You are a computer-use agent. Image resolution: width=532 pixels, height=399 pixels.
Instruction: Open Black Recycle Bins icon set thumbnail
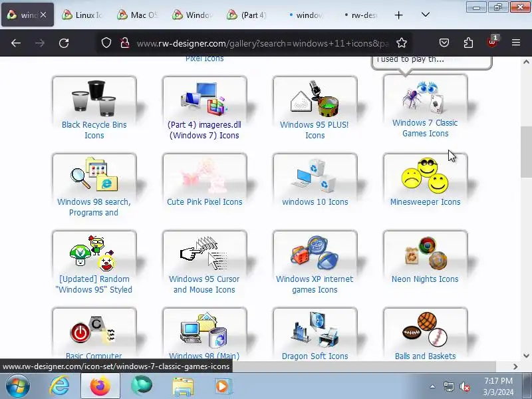click(x=94, y=98)
